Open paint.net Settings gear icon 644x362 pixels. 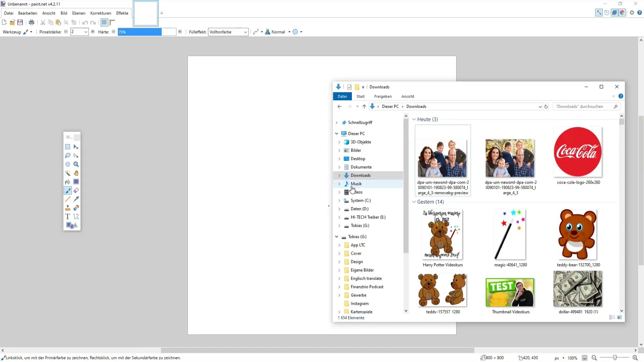tap(632, 13)
